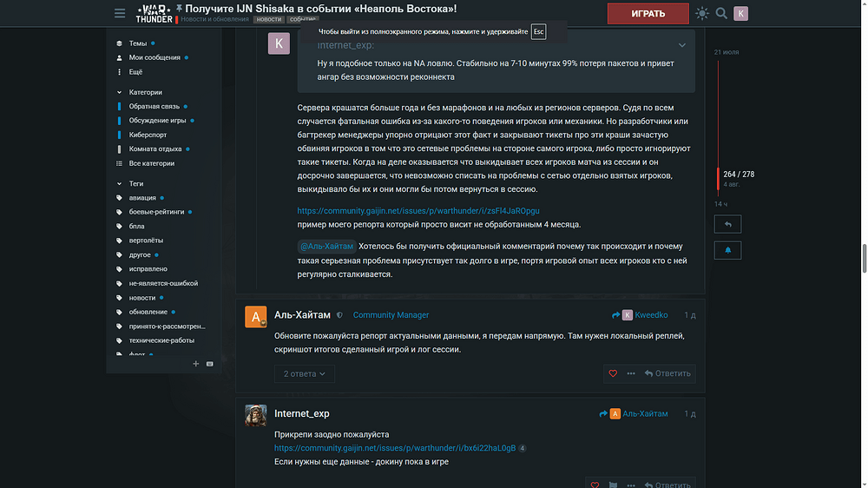Viewport: 868px width, 488px height.
Task: Select the принято-к-рассмотрению tag
Action: (167, 326)
